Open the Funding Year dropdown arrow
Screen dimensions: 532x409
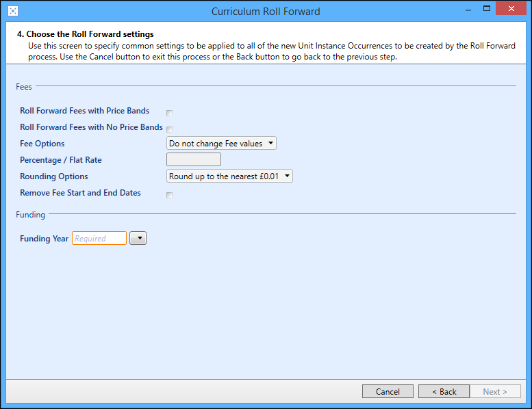138,239
